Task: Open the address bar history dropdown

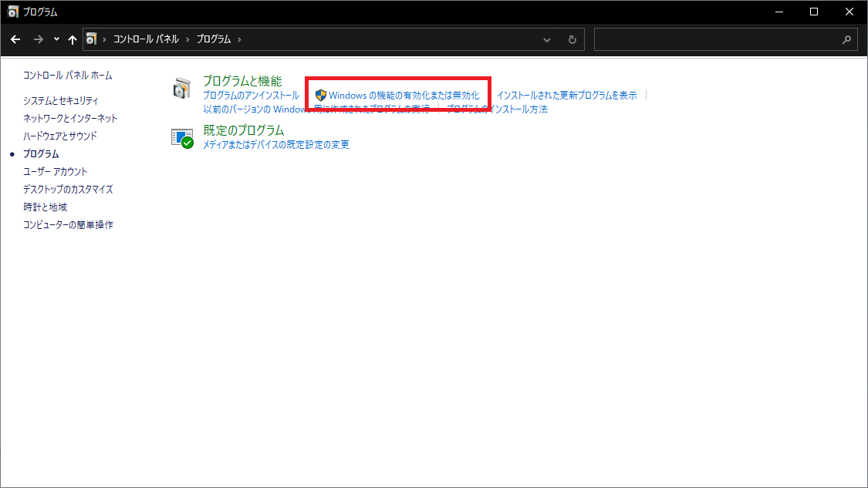Action: (547, 40)
